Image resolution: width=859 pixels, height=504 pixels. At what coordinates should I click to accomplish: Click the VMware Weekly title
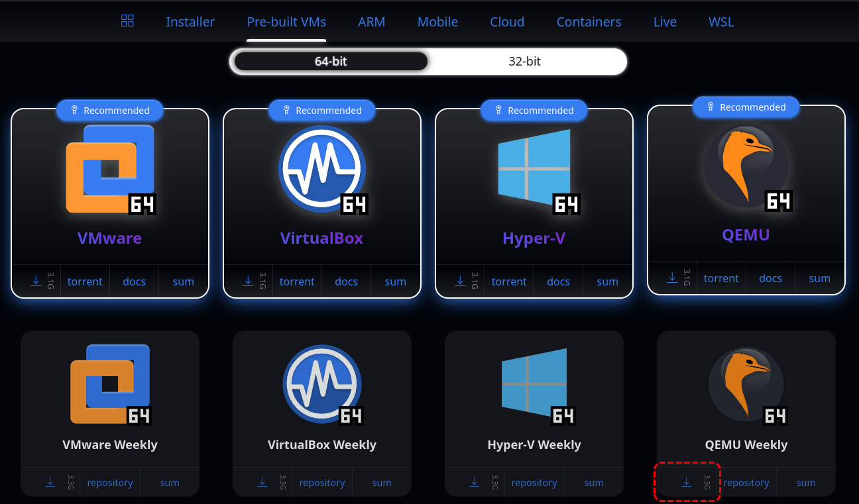pyautogui.click(x=110, y=444)
